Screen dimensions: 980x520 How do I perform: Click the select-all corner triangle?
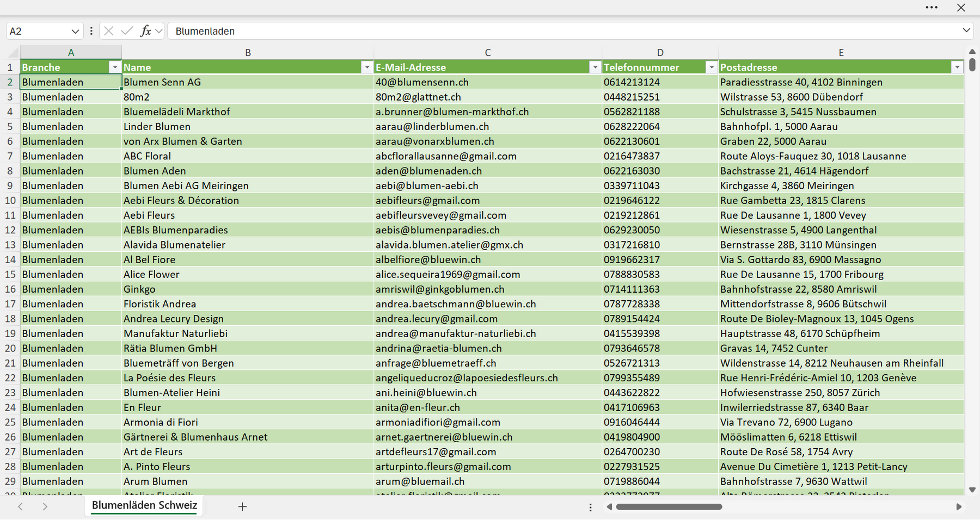point(12,52)
